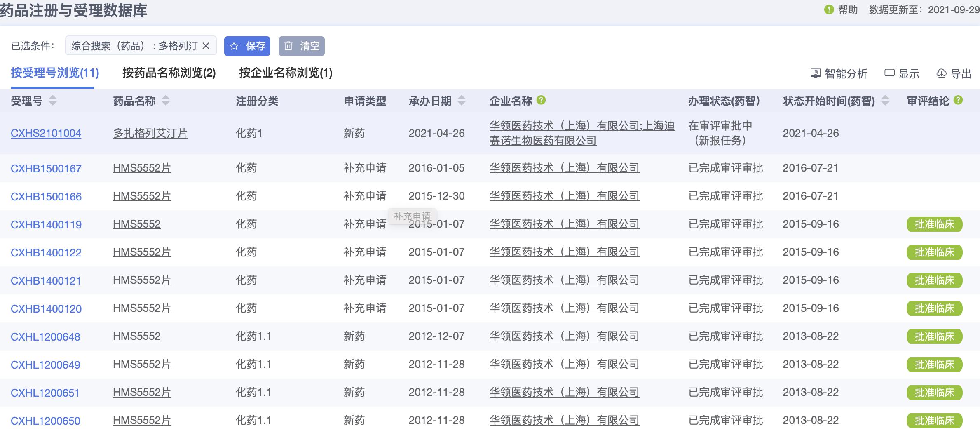Remove the 多格列汀 search filter tag
The image size is (980, 447).
pyautogui.click(x=208, y=46)
